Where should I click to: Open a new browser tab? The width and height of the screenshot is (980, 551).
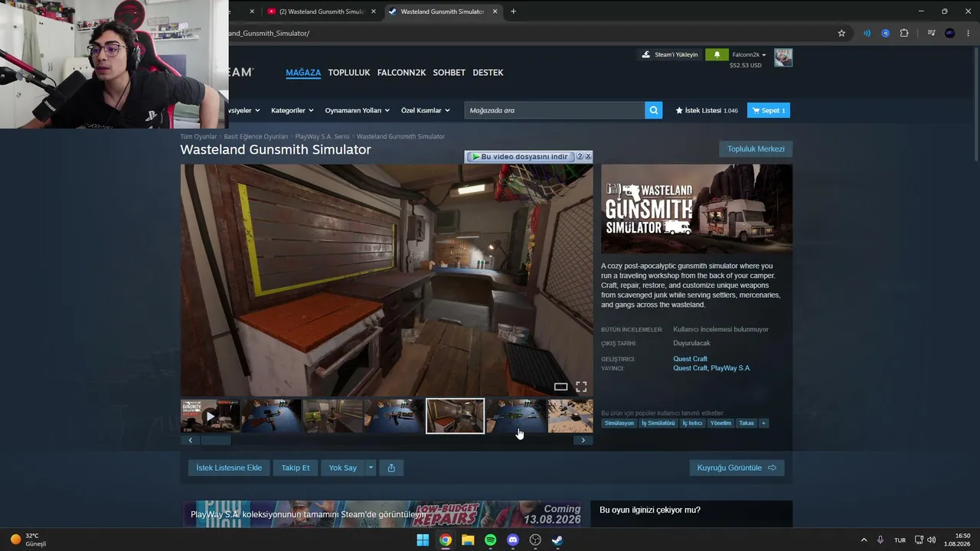coord(513,11)
